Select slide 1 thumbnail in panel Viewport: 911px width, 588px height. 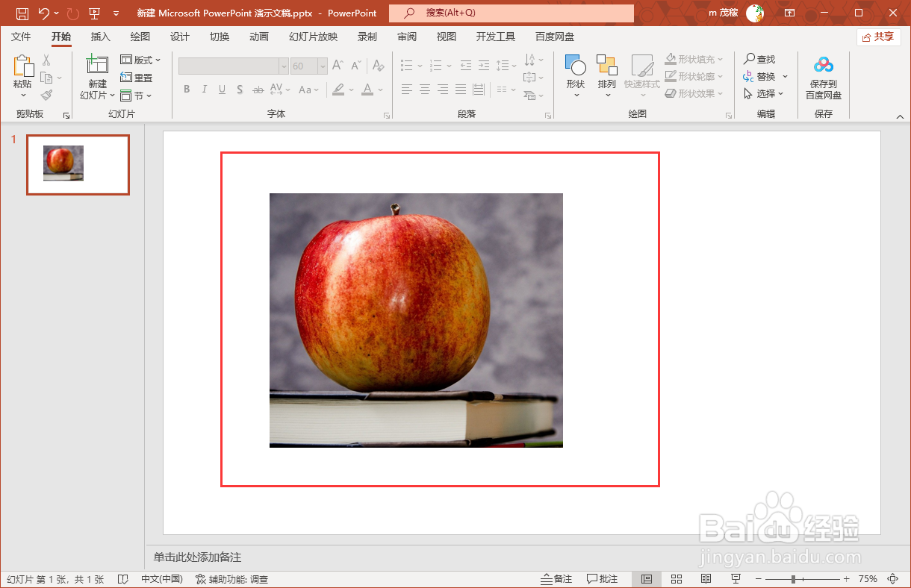[78, 165]
